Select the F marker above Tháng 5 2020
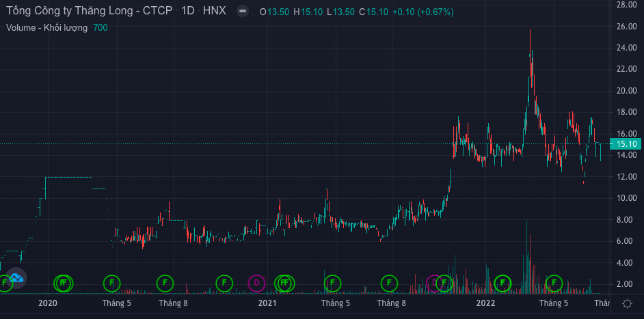 (x=111, y=282)
